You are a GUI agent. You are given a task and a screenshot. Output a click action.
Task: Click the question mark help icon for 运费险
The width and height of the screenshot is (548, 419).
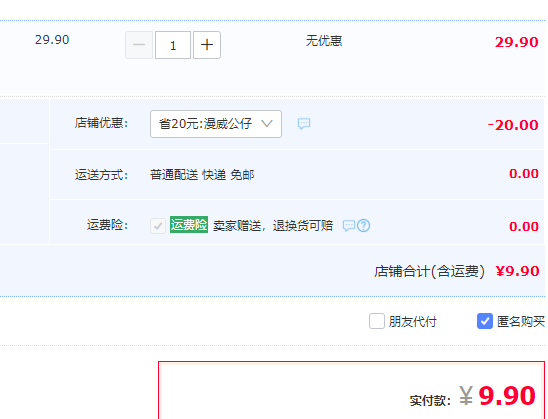(x=363, y=226)
